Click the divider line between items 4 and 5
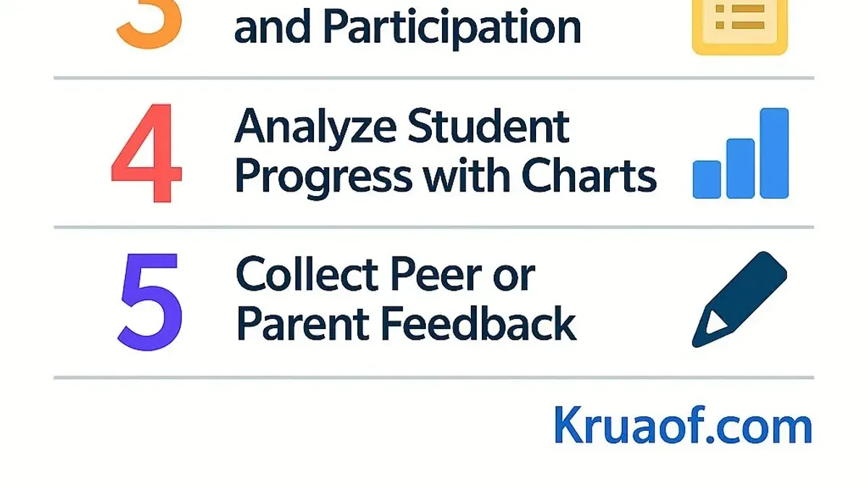This screenshot has width=868, height=488. [434, 227]
